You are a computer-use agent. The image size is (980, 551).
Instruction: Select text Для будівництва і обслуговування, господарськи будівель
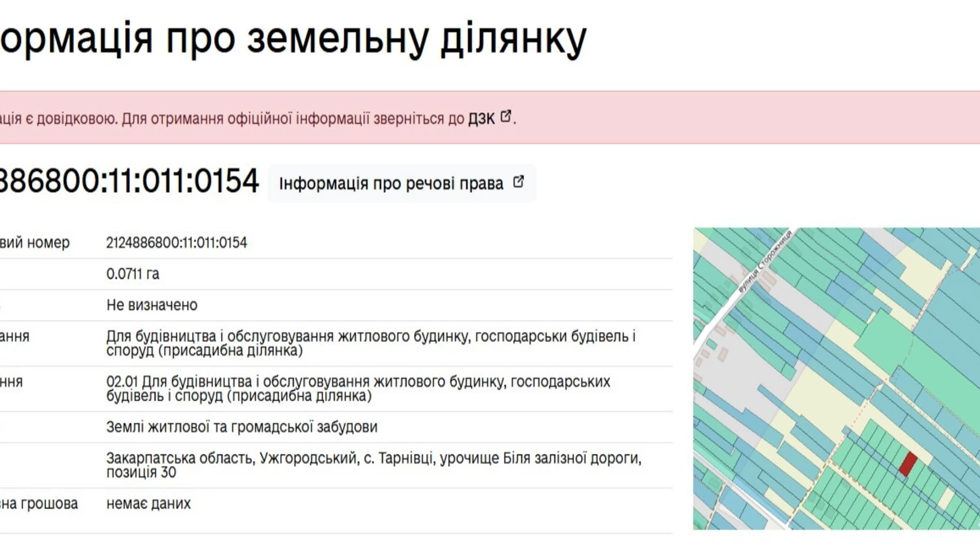(371, 343)
